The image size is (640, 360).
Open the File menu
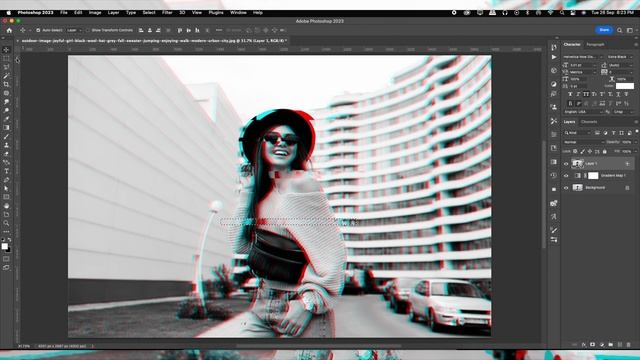tap(64, 13)
